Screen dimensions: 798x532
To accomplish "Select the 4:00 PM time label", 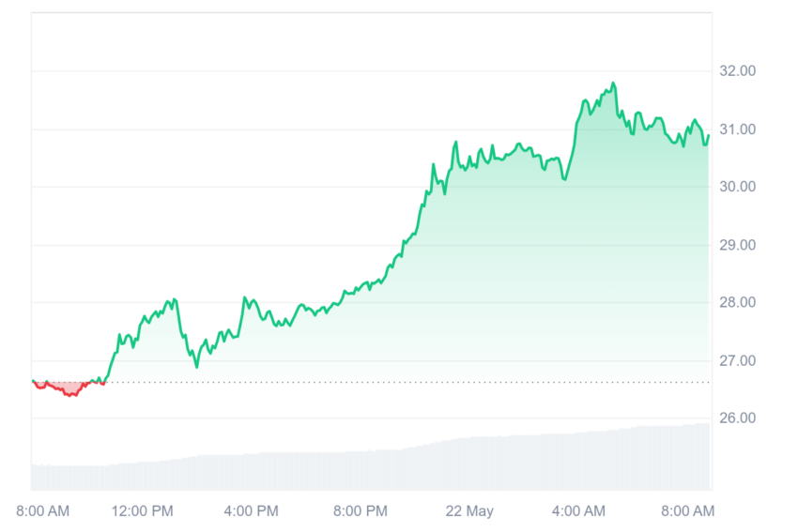I will point(251,510).
